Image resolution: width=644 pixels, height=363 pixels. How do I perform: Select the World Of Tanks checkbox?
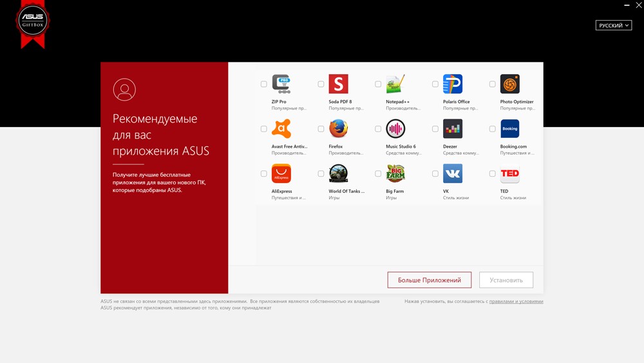click(x=321, y=173)
